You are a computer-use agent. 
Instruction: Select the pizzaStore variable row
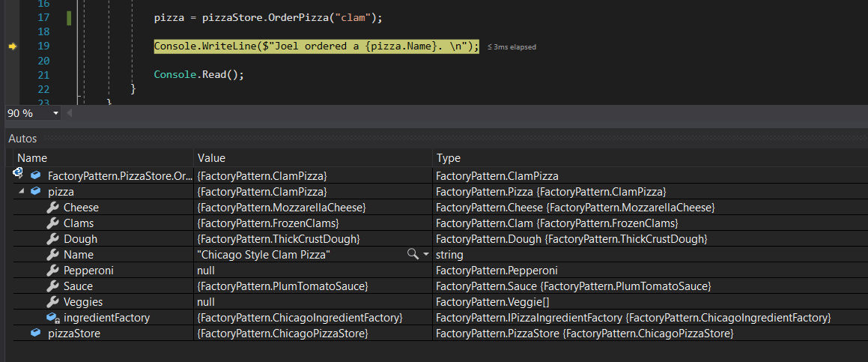[440, 334]
